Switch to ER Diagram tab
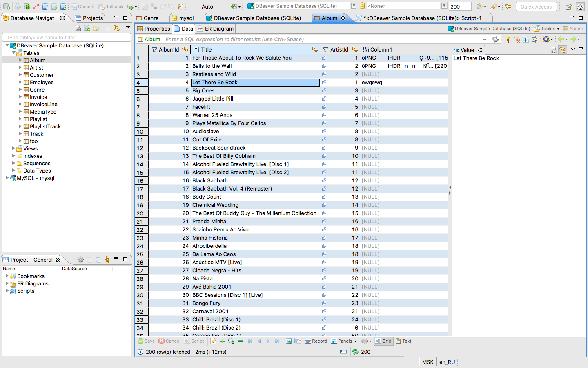 click(216, 29)
